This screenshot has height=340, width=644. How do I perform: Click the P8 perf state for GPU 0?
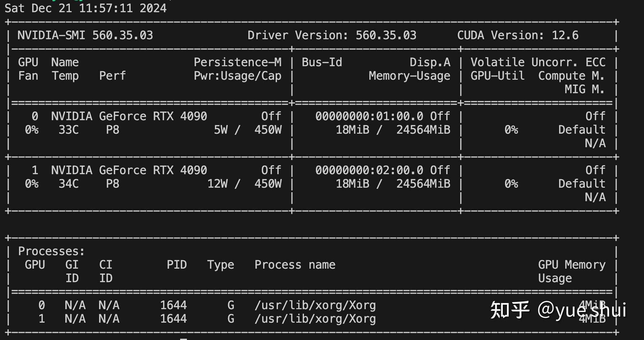(x=113, y=130)
